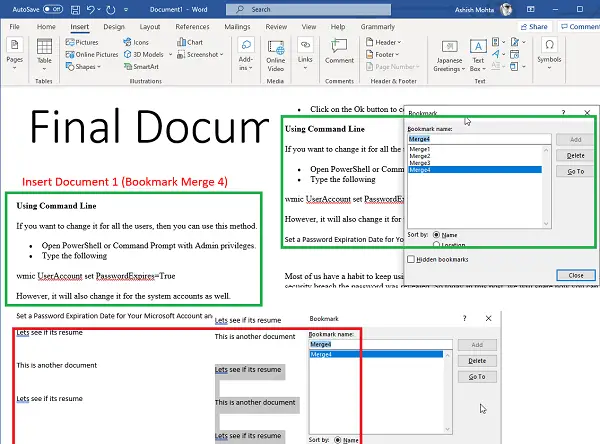Image resolution: width=600 pixels, height=444 pixels.
Task: Open the Review tab
Action: [x=276, y=27]
